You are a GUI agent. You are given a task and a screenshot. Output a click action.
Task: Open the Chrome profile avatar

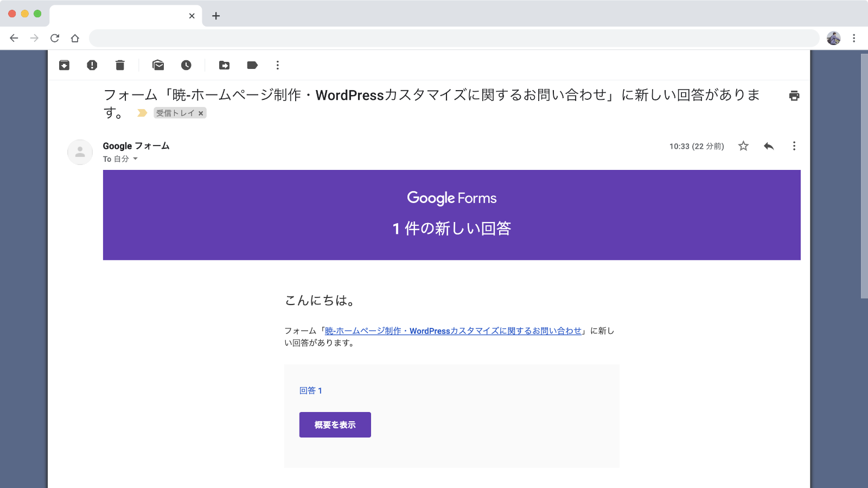tap(834, 38)
